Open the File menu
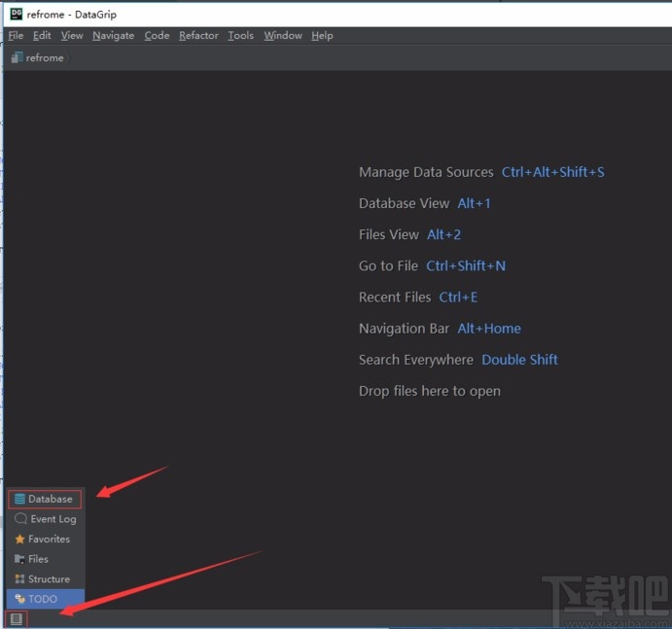Screen dimensions: 672x629 (x=16, y=36)
